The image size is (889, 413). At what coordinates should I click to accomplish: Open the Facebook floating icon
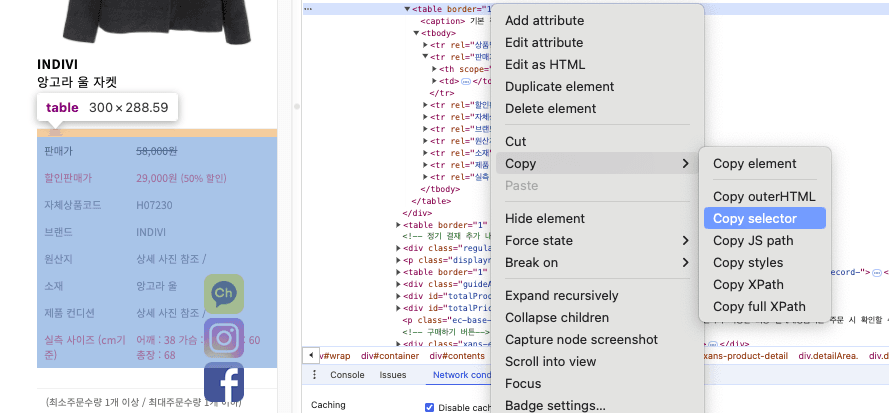[224, 382]
